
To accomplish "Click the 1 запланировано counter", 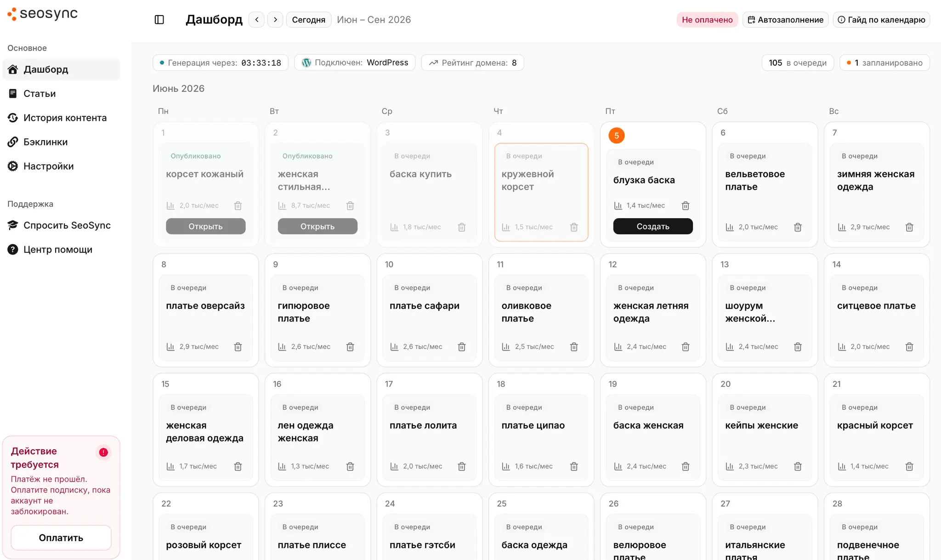I will 884,62.
